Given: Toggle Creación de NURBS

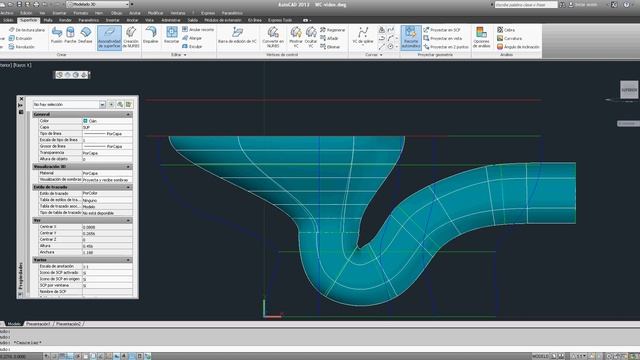Looking at the screenshot, I should click(x=131, y=38).
